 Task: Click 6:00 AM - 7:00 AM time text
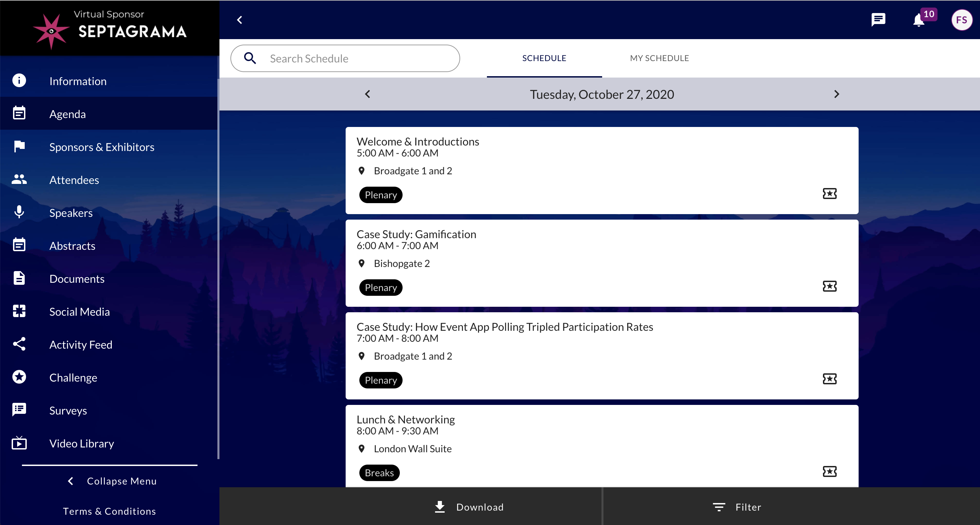397,246
